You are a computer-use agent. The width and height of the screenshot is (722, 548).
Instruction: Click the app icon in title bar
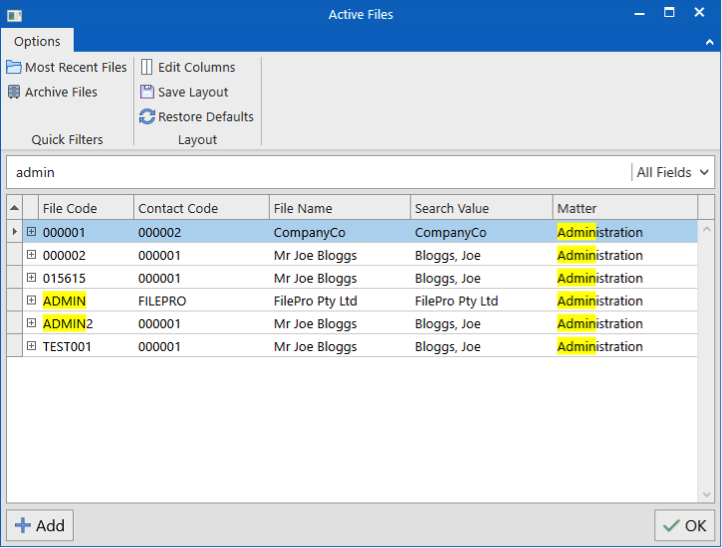click(x=14, y=15)
